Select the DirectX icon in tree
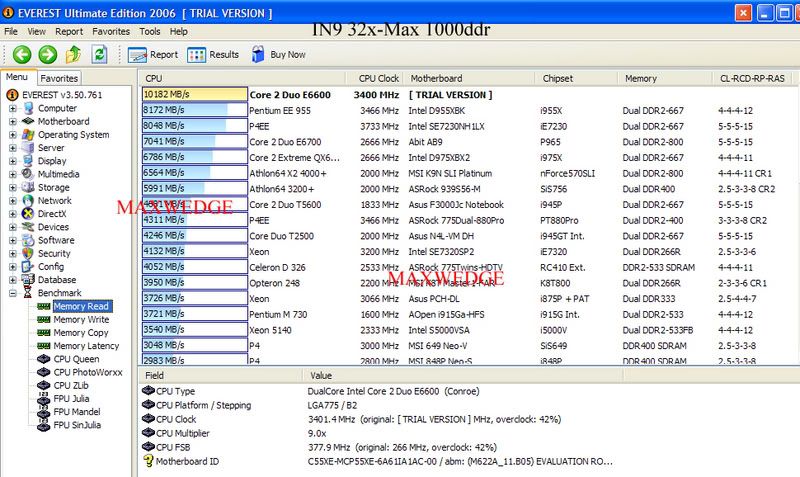This screenshot has width=800, height=477. [28, 214]
